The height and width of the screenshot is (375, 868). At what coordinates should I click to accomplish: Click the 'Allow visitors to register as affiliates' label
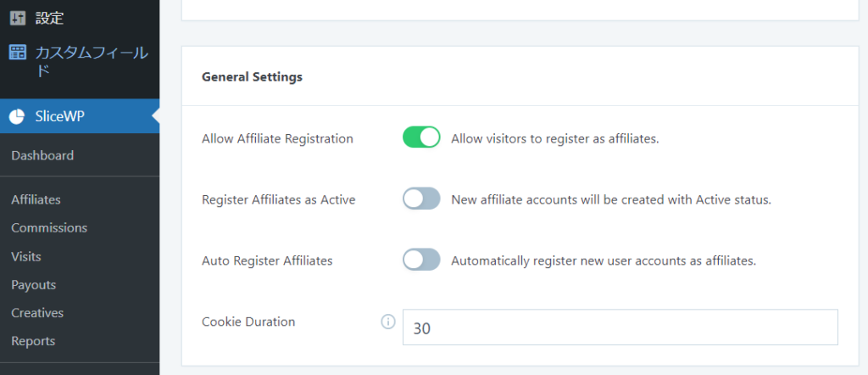(555, 138)
